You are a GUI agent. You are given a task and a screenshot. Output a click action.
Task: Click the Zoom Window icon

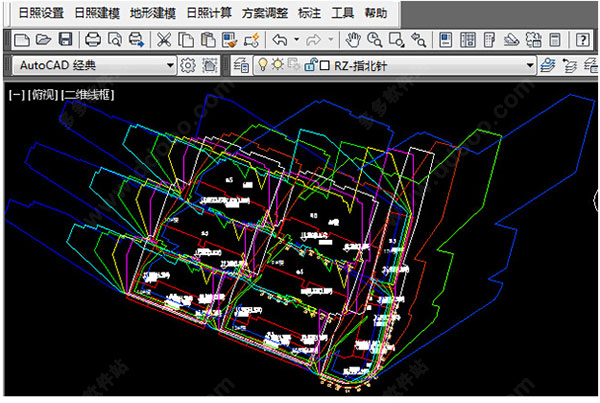(396, 40)
